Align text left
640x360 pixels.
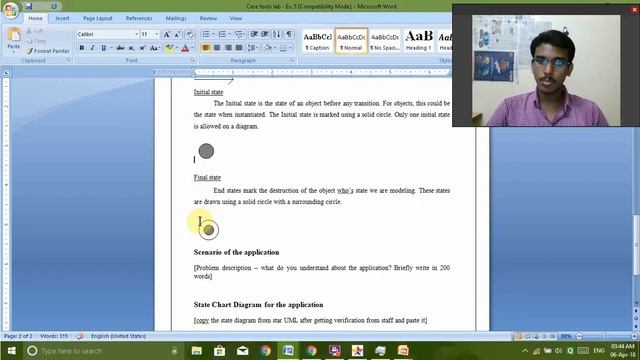[x=206, y=48]
